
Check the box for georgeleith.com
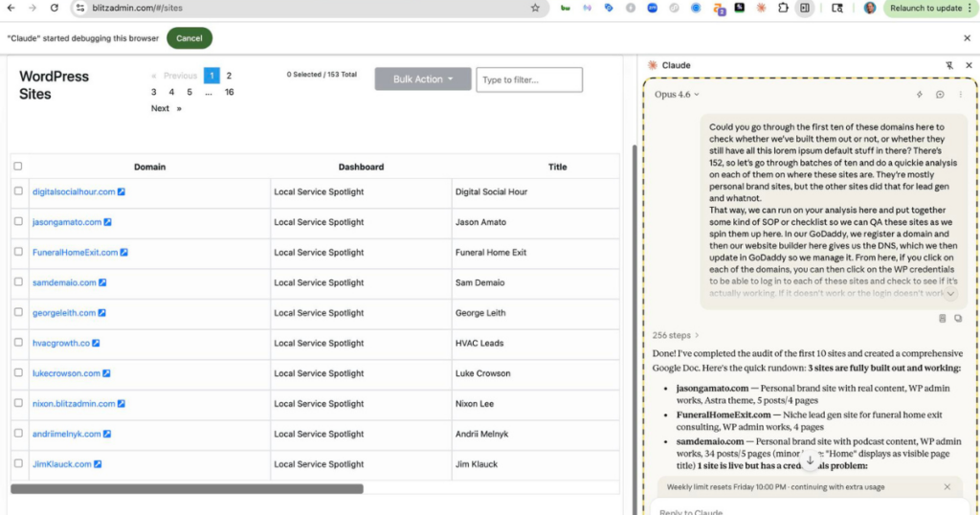(18, 312)
